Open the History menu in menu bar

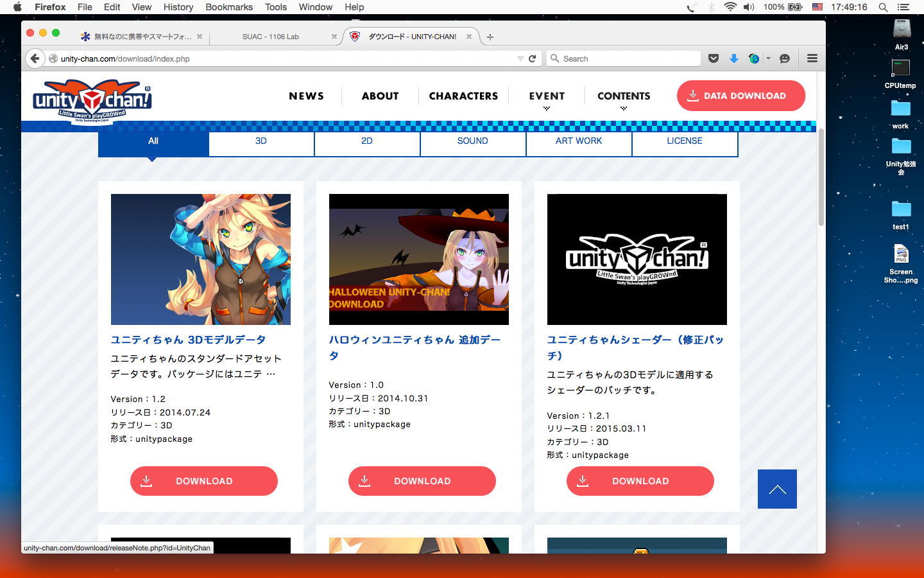[x=178, y=7]
